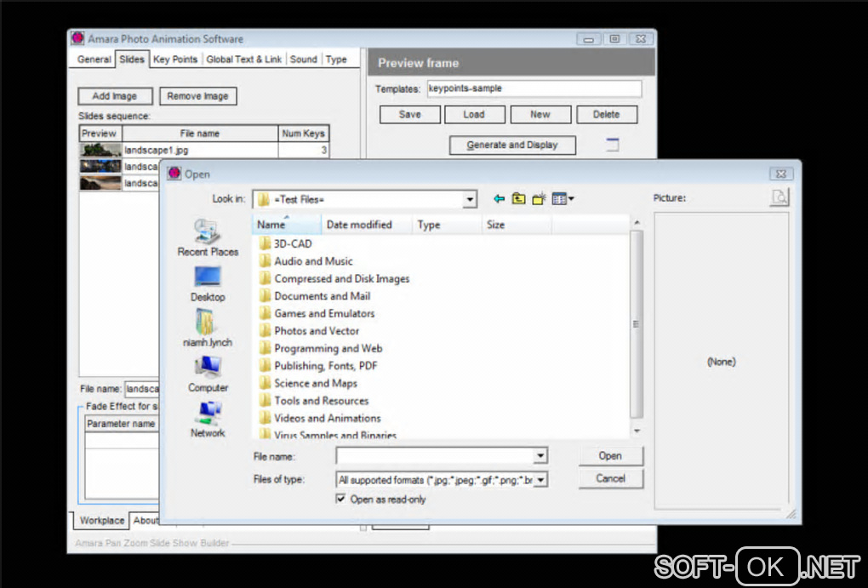Sort by Name column header
868x588 pixels.
[288, 225]
